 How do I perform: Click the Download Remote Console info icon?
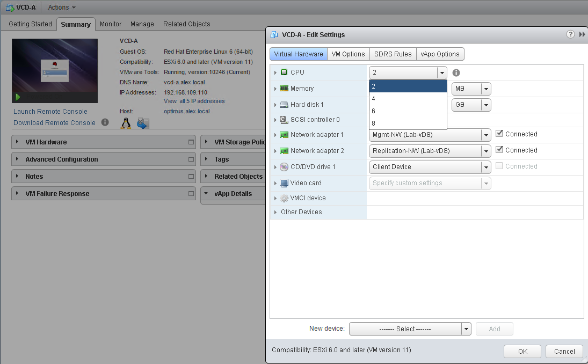105,122
